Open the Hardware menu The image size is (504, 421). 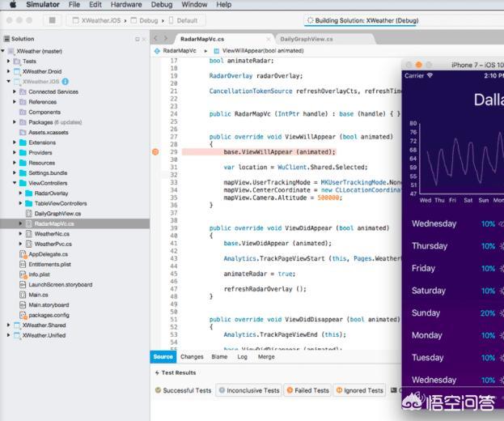tap(125, 5)
